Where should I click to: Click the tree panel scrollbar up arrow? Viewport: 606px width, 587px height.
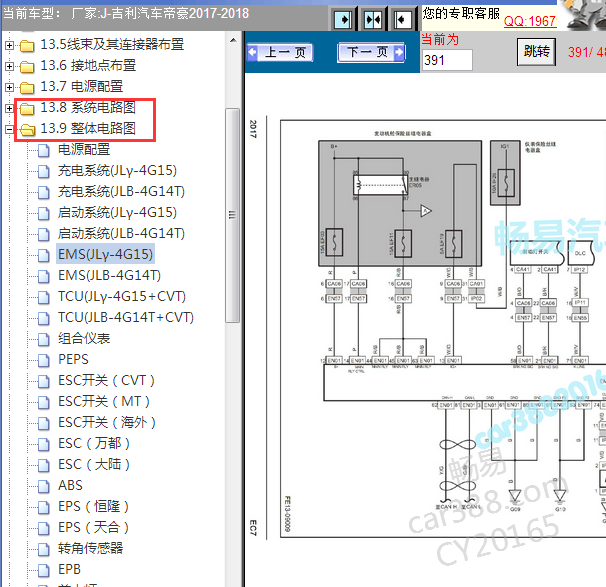233,40
